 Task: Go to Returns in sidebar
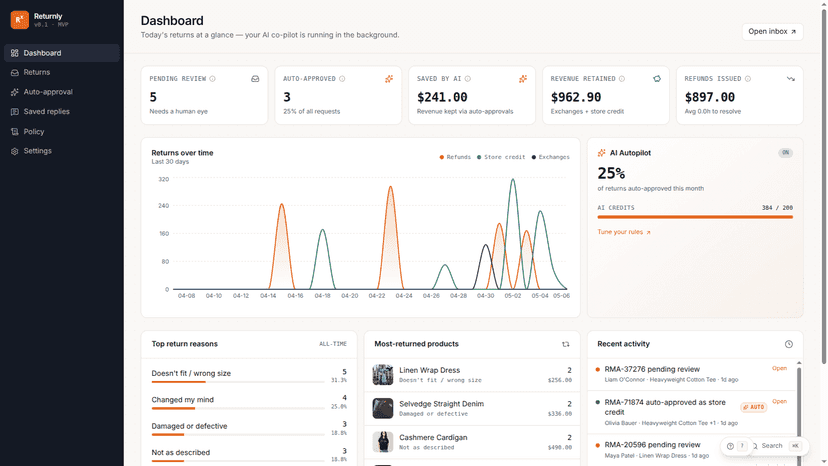coord(62,72)
